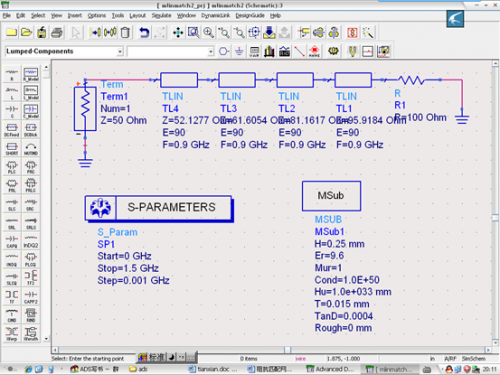Click the S-PARAMETERS simulation controller block
This screenshot has height=375, width=500.
point(159,208)
